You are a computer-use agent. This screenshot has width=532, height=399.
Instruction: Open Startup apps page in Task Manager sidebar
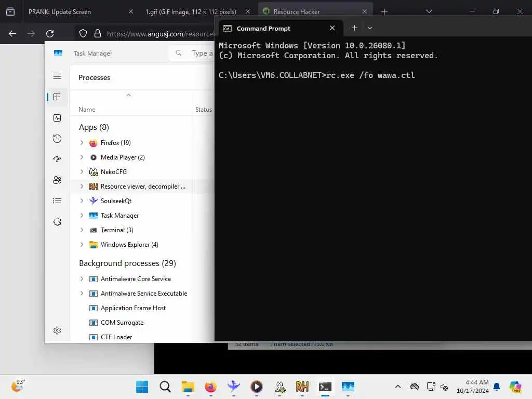(x=57, y=159)
